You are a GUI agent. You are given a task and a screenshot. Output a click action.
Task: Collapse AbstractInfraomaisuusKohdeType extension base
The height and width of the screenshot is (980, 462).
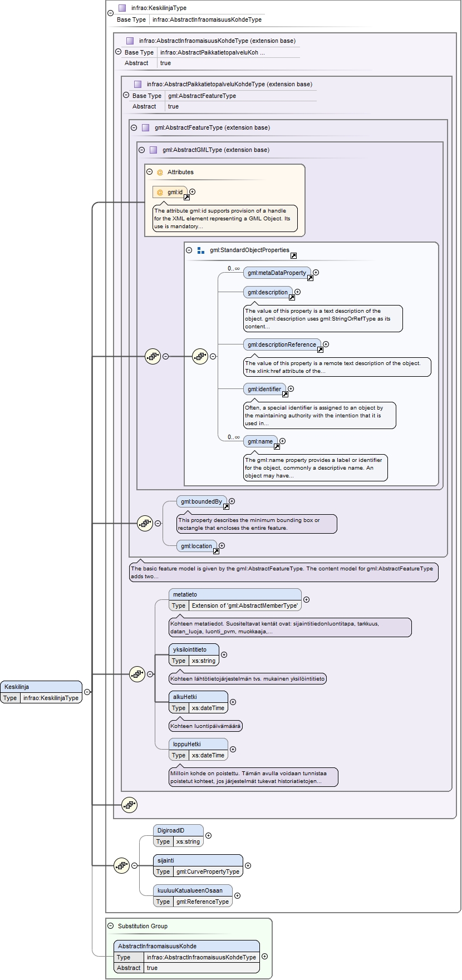118,51
